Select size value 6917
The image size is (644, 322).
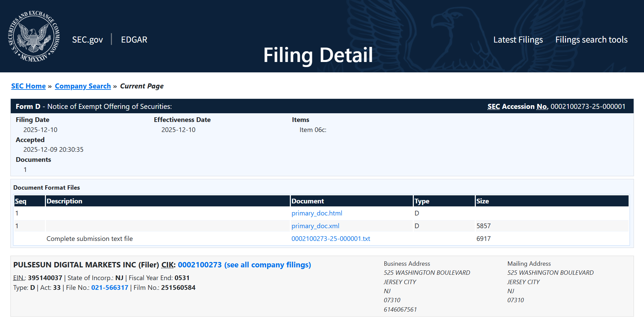point(484,239)
